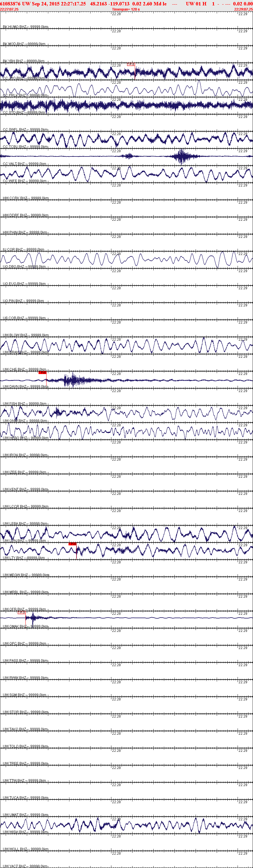
Task: Click the Timespan= 120 s label
Action: tap(126, 9)
